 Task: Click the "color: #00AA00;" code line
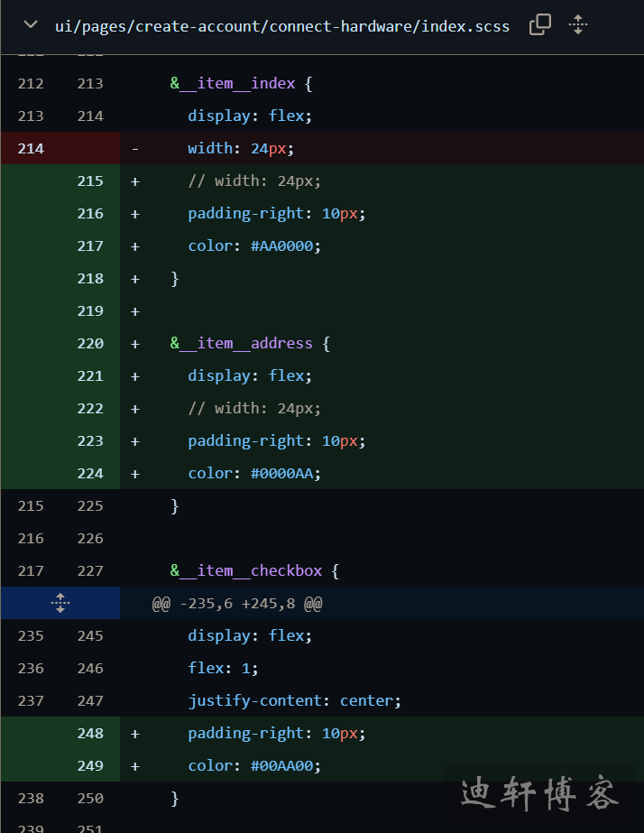point(254,765)
